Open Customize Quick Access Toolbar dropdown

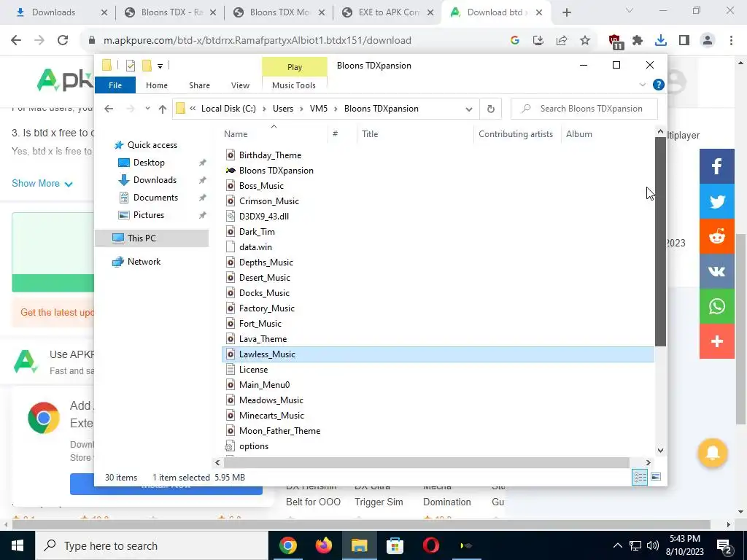pos(160,66)
